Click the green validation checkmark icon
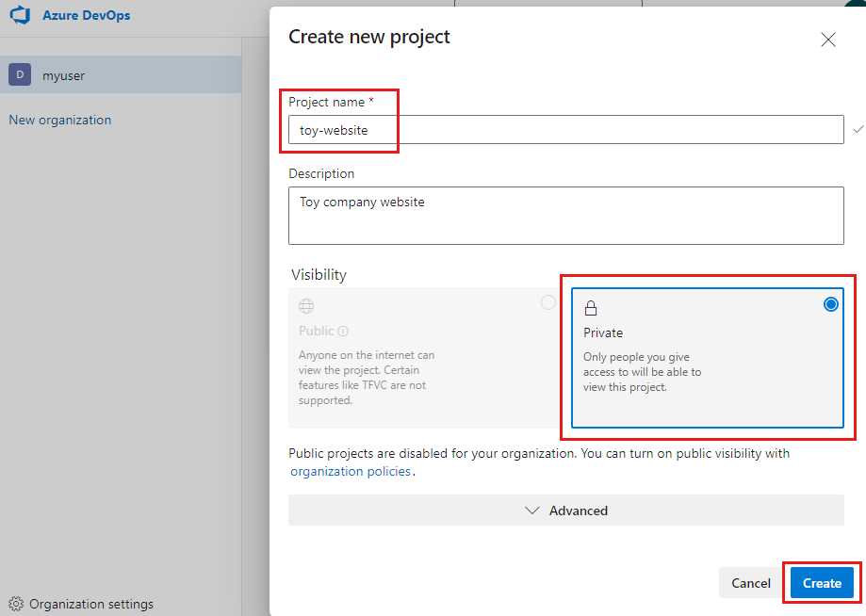 858,129
